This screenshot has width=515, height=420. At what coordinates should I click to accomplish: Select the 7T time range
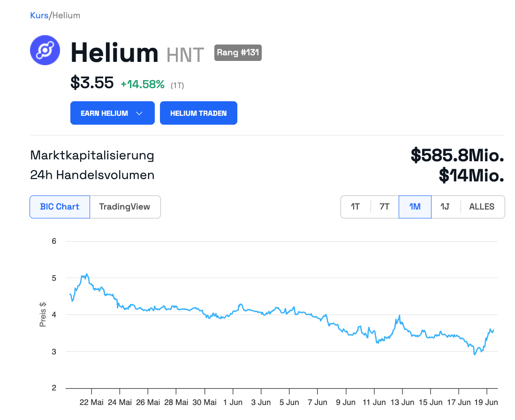384,207
